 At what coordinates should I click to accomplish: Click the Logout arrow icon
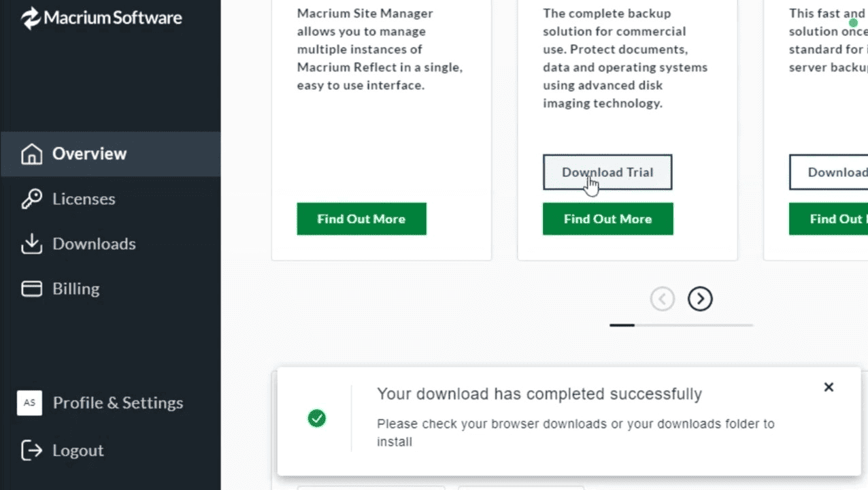[x=31, y=450]
